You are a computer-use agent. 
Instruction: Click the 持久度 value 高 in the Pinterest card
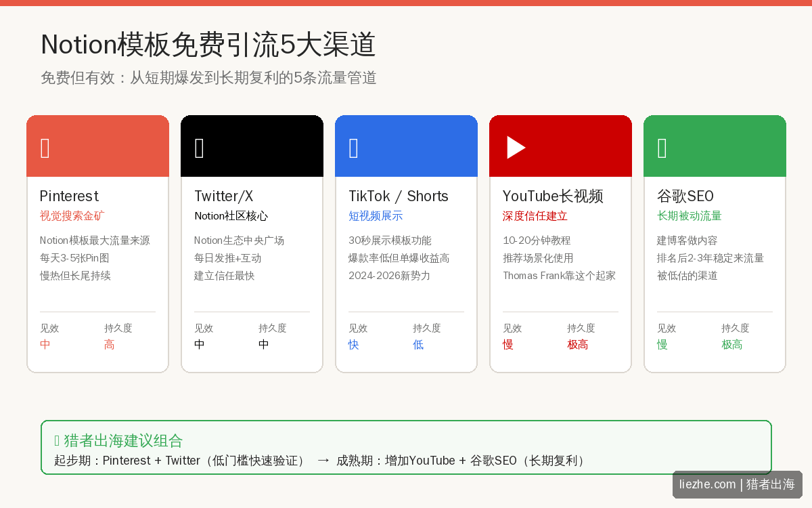tap(110, 345)
